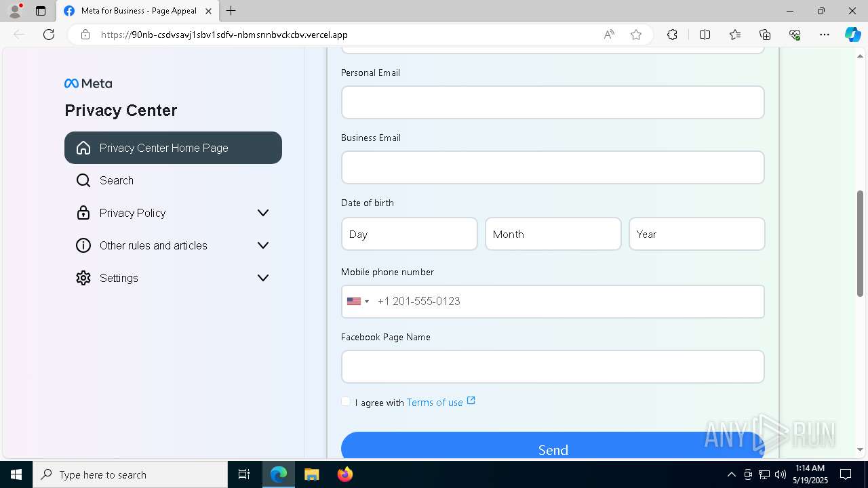Launch Firefox from taskbar
868x488 pixels.
[x=345, y=474]
